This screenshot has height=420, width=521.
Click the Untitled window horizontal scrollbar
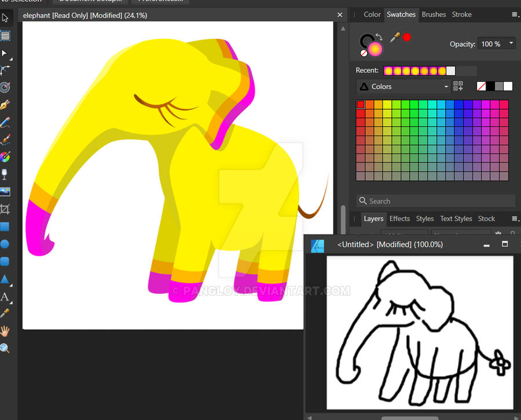pos(410,418)
